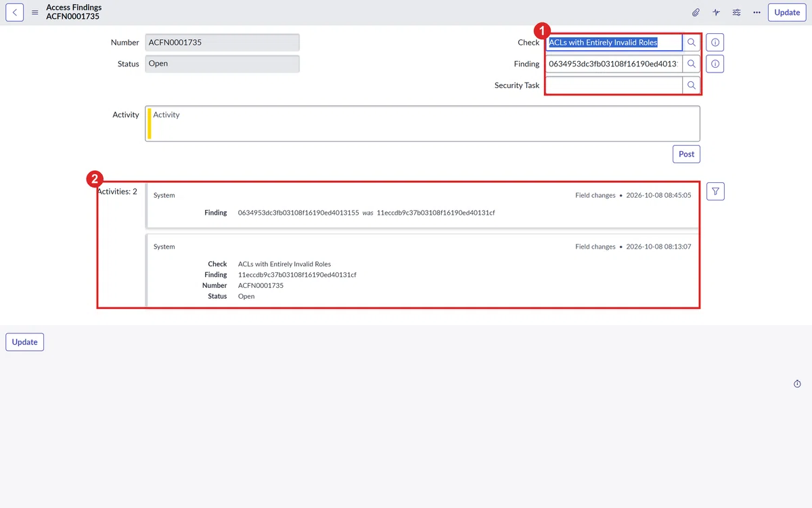Look up Security Task using magnifier
812x508 pixels.
click(692, 85)
